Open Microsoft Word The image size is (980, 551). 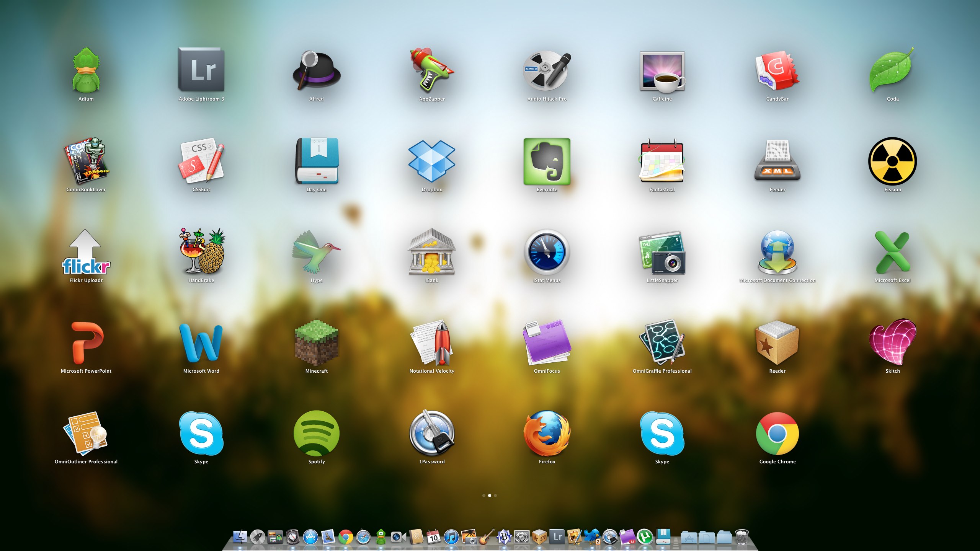[201, 343]
